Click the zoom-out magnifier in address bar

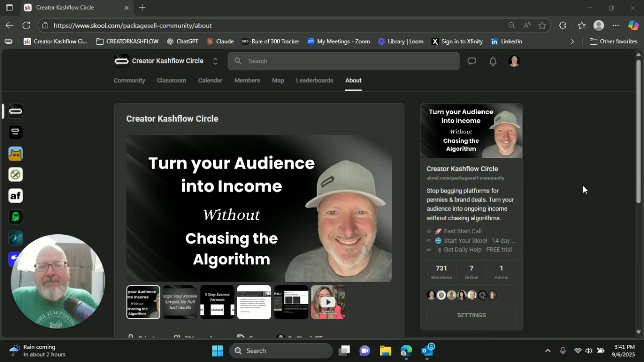tap(511, 26)
